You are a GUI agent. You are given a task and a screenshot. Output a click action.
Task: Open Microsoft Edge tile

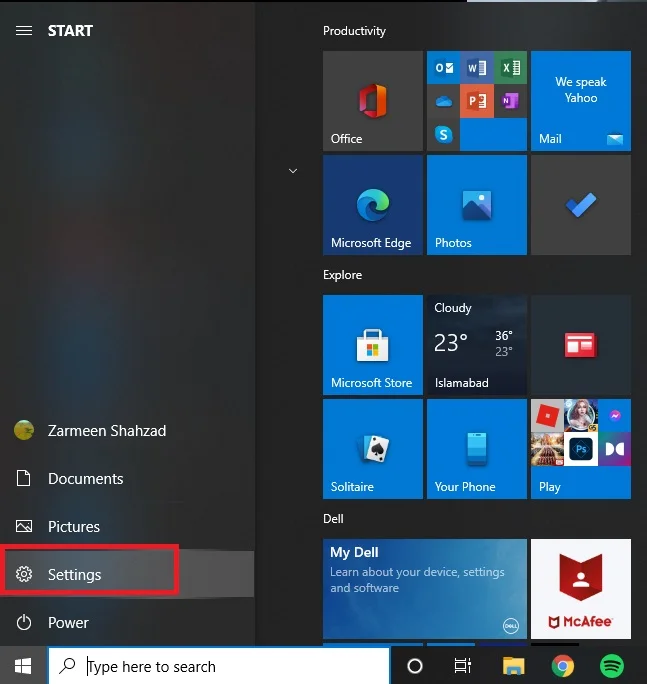373,205
